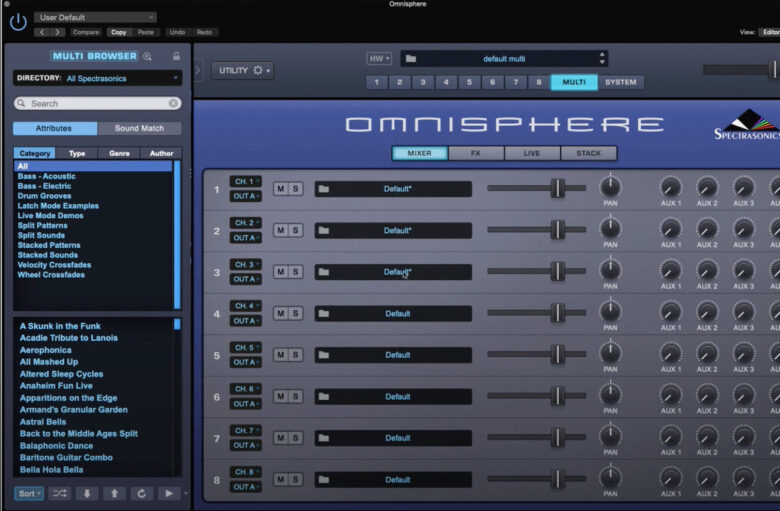Open the FX tab
The width and height of the screenshot is (780, 511).
pos(476,153)
